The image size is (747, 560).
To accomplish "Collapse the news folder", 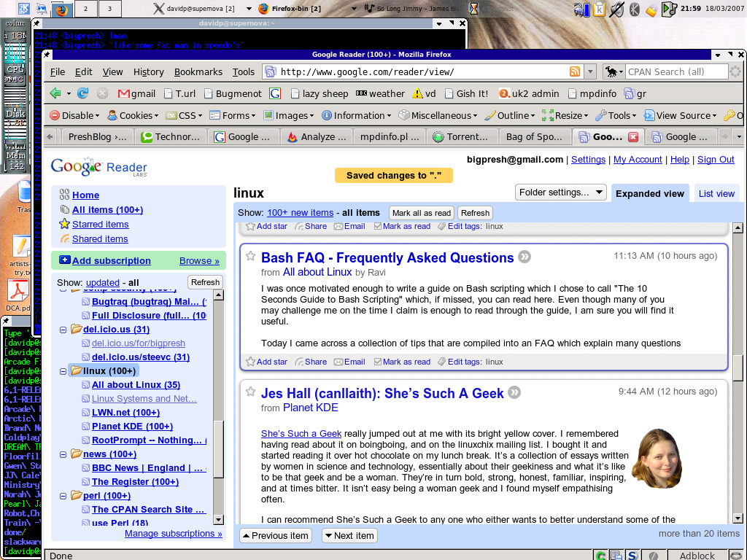I will (x=63, y=455).
